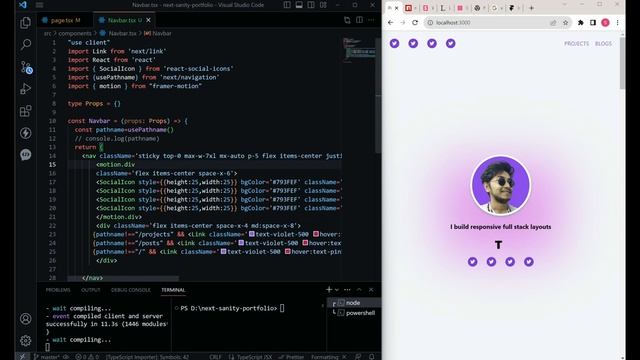Open the VS Code hamburger application menu
Viewport: 640px width, 360px height.
click(x=40, y=5)
